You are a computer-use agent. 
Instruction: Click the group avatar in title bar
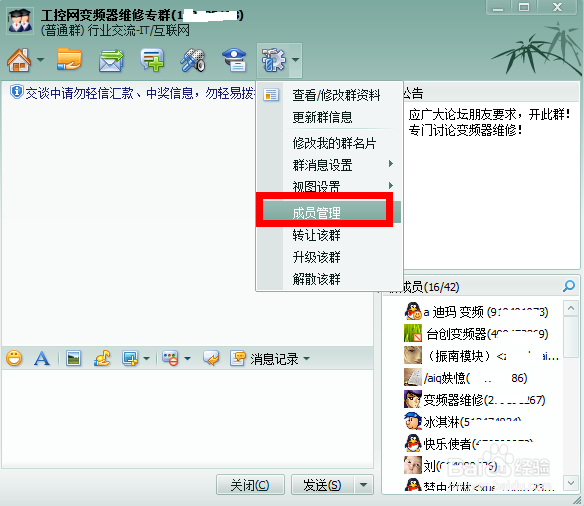pos(20,20)
